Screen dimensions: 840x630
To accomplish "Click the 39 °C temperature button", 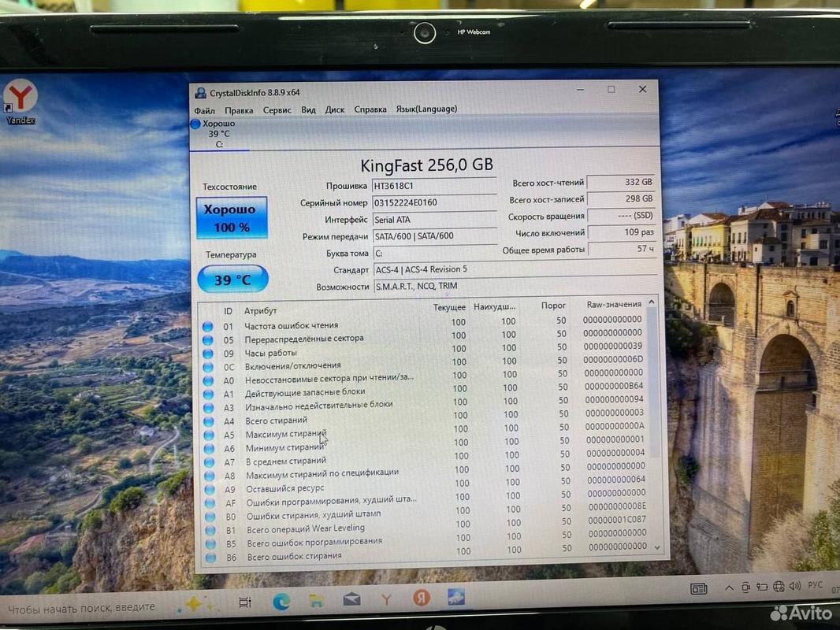I will pyautogui.click(x=232, y=280).
